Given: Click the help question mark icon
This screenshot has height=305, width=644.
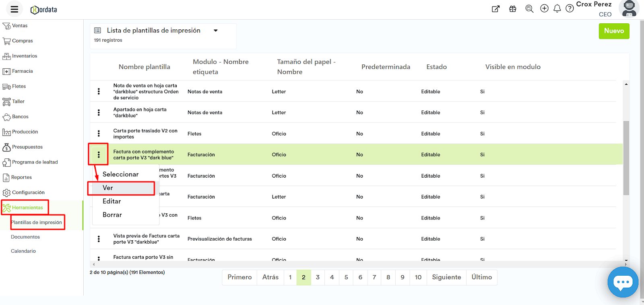Looking at the screenshot, I should click(570, 8).
